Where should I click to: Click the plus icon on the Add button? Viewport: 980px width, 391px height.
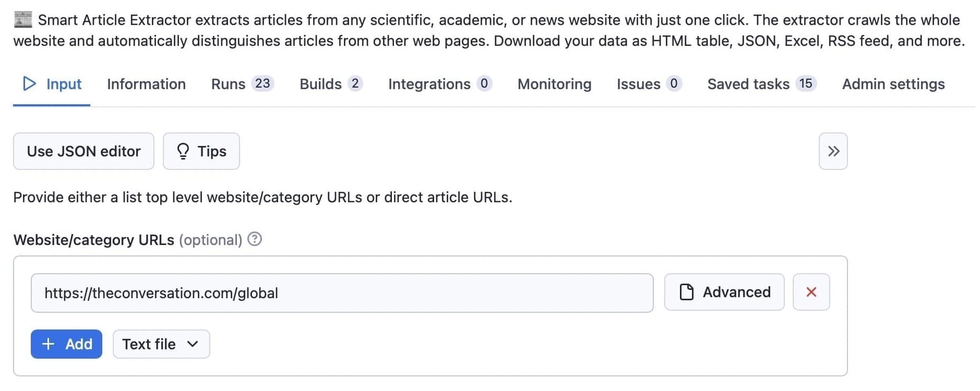click(48, 344)
